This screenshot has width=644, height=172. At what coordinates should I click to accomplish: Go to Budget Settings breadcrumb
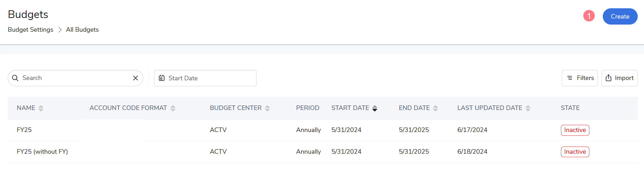[x=31, y=30]
